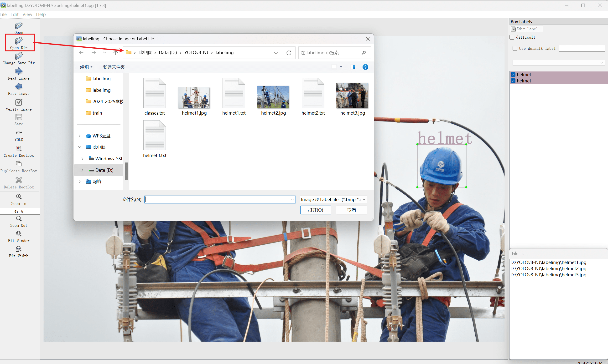Click the 取消 cancel button
This screenshot has height=364, width=608.
pos(351,210)
